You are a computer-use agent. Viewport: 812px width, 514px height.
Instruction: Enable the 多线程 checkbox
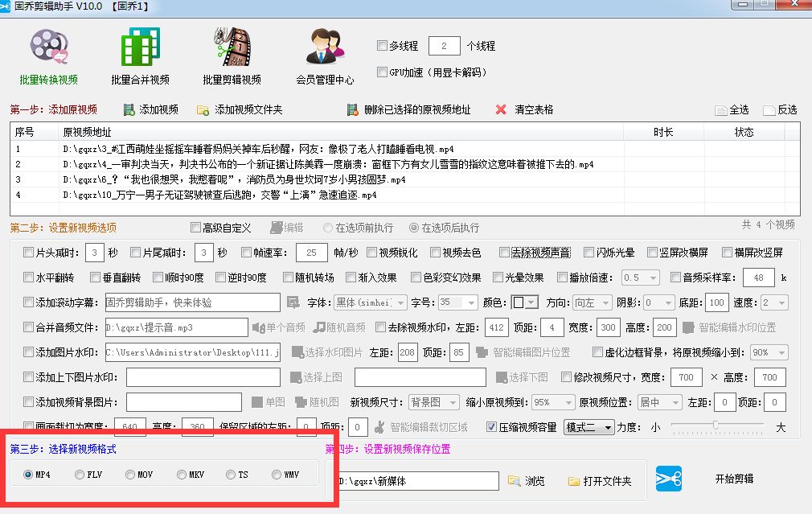[383, 46]
